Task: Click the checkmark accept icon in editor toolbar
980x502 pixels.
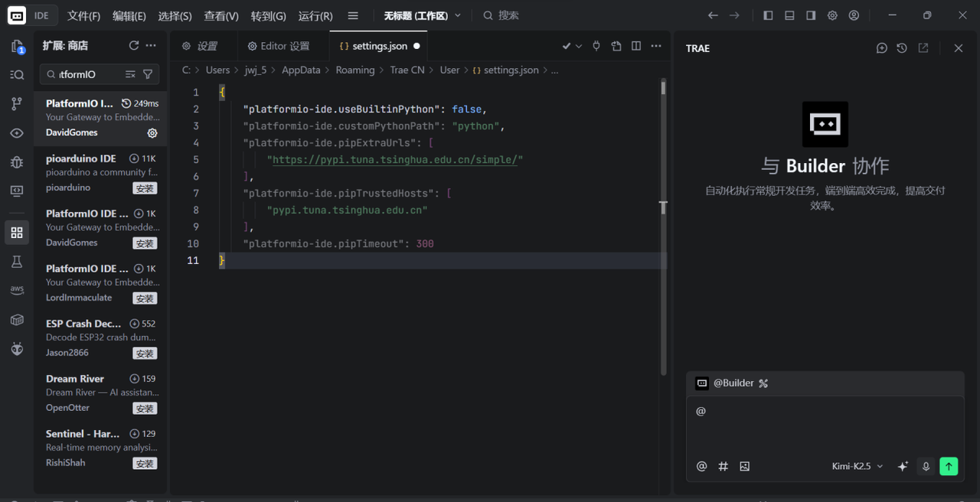Action: (x=567, y=46)
